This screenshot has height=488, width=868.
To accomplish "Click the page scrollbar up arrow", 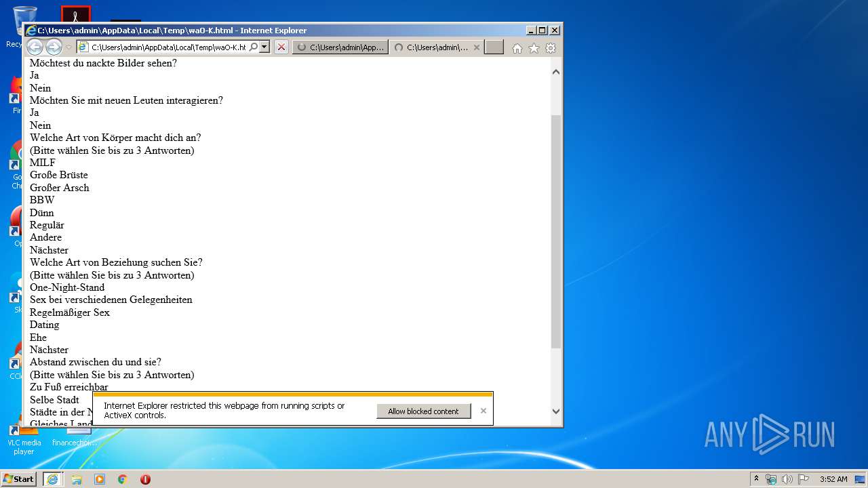I will pos(556,72).
